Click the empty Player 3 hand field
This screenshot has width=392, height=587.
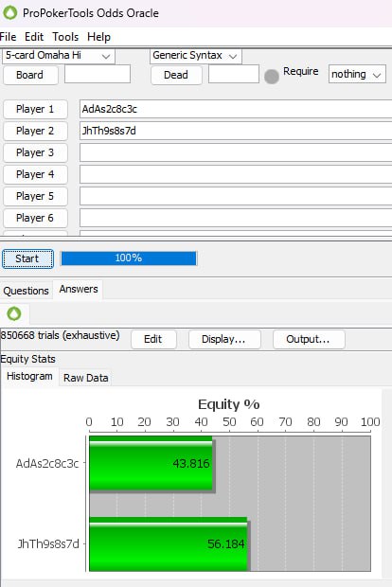point(236,152)
